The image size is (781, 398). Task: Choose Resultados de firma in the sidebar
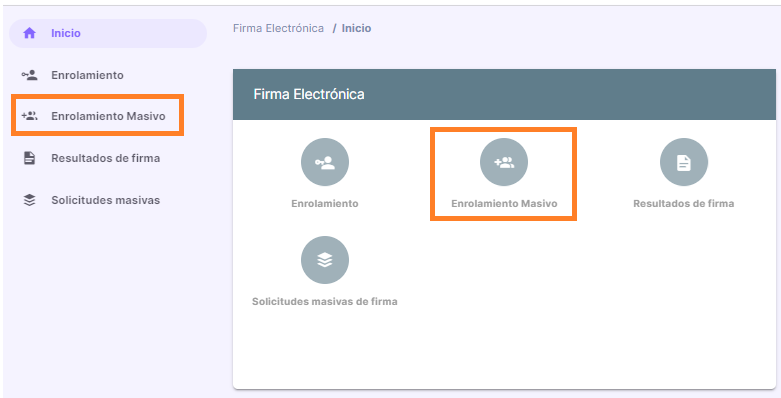[106, 158]
